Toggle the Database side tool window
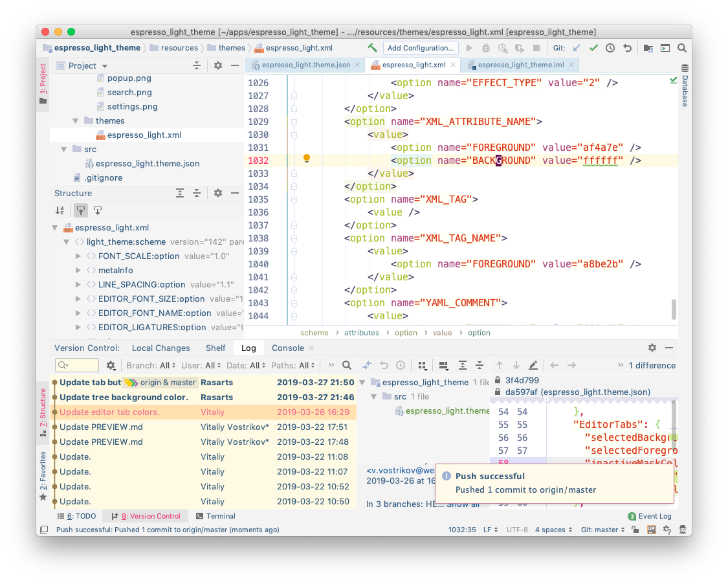 pos(685,85)
